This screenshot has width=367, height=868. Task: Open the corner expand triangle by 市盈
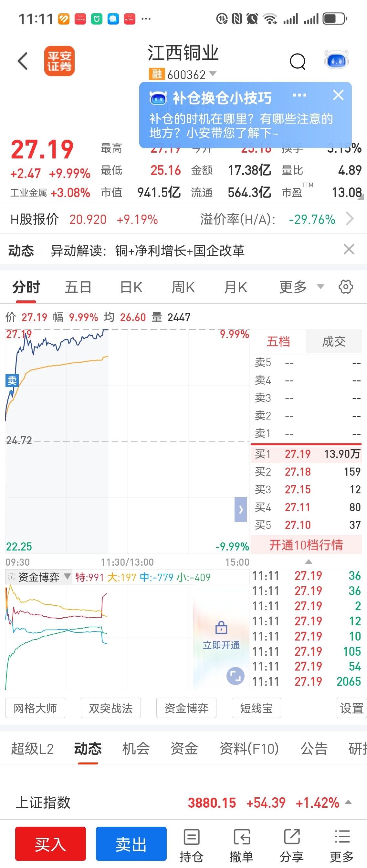tap(361, 197)
